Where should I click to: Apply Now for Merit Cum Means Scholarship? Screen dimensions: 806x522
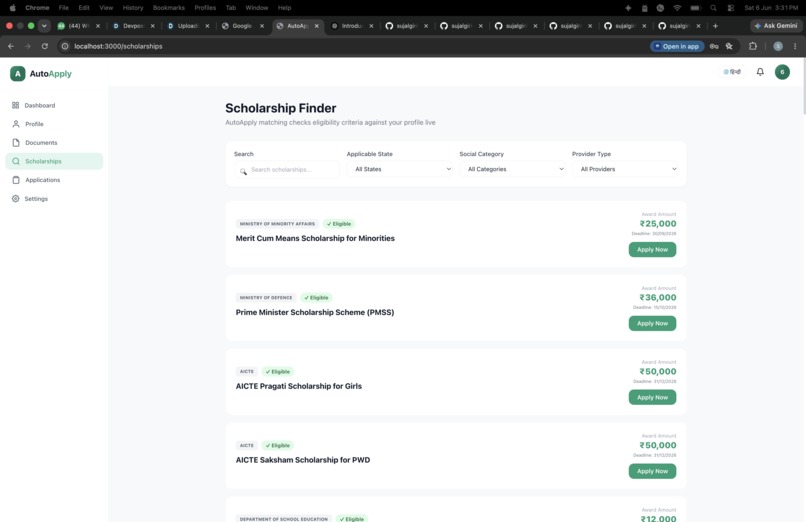point(652,250)
